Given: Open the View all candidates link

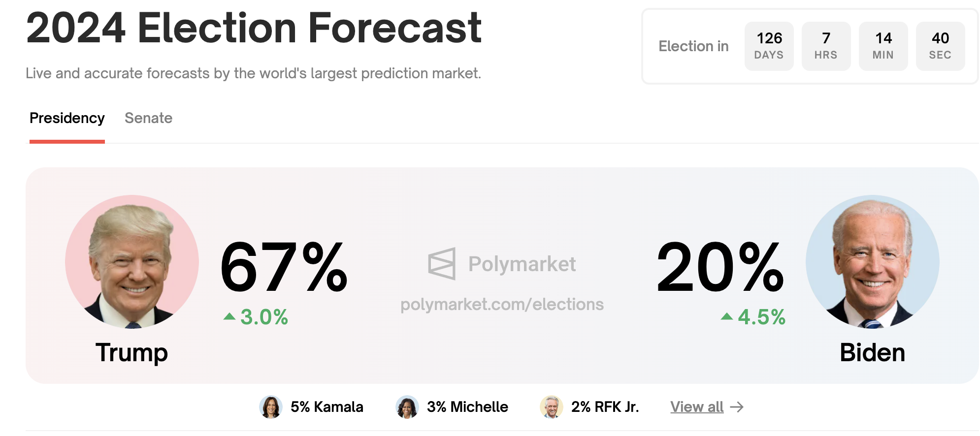Looking at the screenshot, I should tap(696, 407).
